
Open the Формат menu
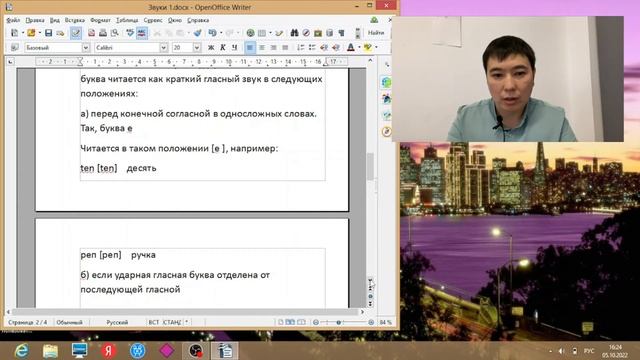(x=100, y=20)
